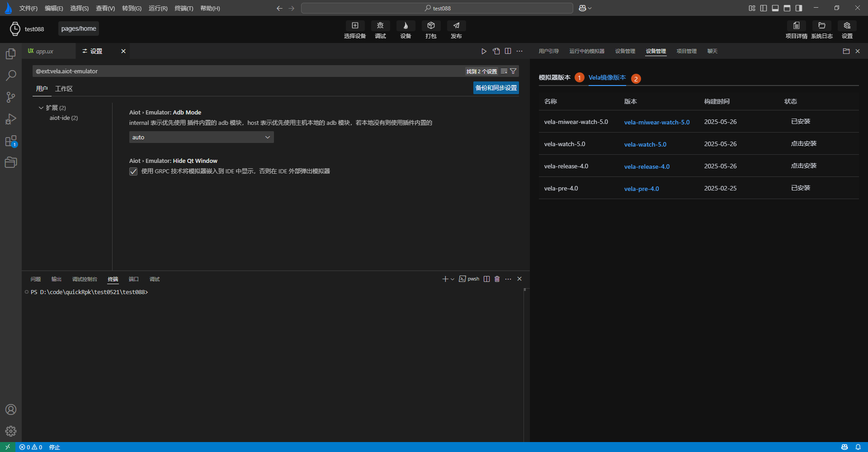Click the 调试 debug bug icon
The image size is (868, 452).
click(380, 26)
